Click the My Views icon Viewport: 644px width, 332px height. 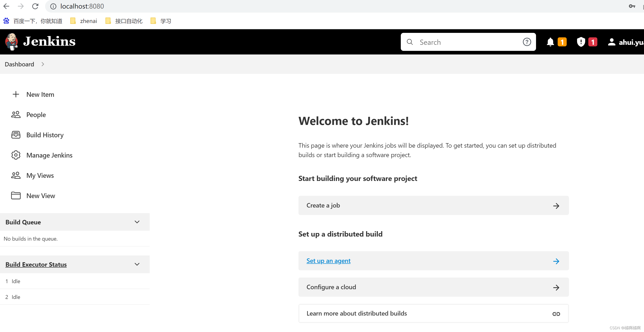point(16,175)
